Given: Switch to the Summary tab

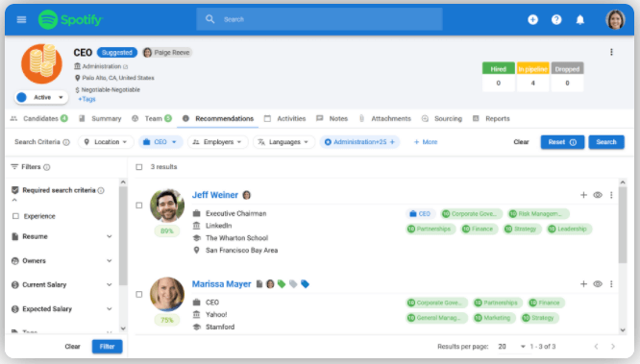Looking at the screenshot, I should click(x=100, y=119).
